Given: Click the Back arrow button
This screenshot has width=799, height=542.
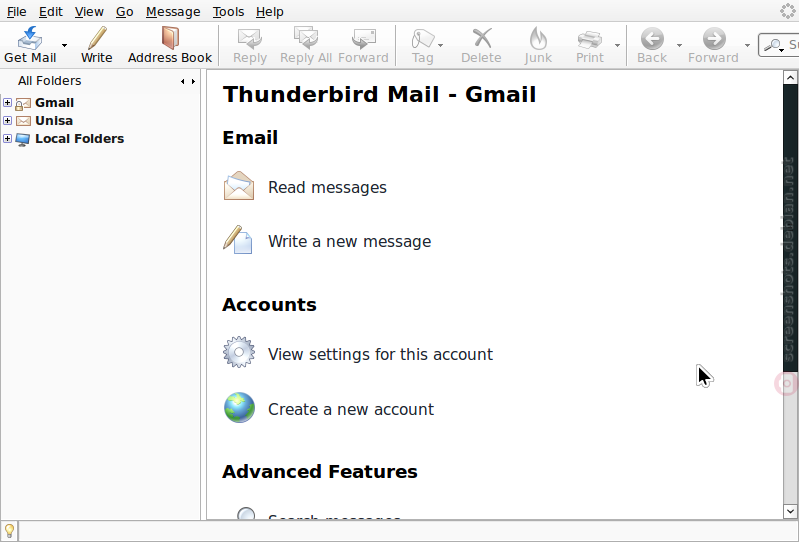Looking at the screenshot, I should 652,39.
